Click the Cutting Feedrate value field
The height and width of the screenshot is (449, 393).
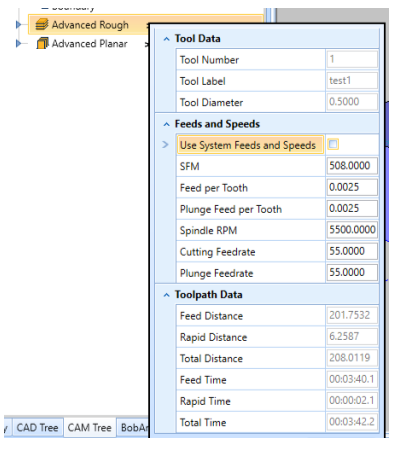352,251
